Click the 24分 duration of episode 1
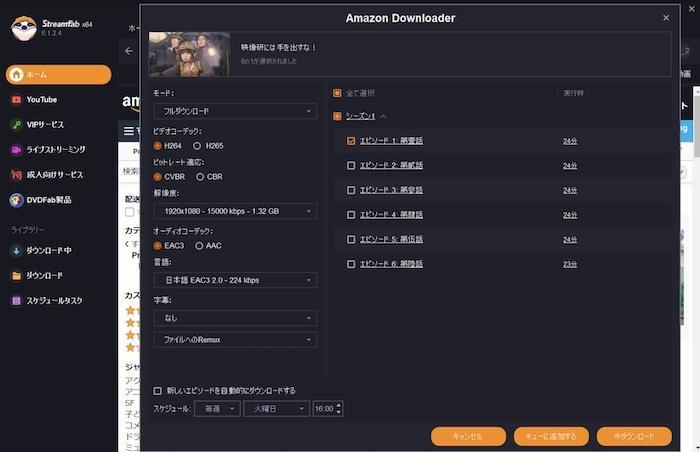The height and width of the screenshot is (452, 700). pyautogui.click(x=570, y=141)
